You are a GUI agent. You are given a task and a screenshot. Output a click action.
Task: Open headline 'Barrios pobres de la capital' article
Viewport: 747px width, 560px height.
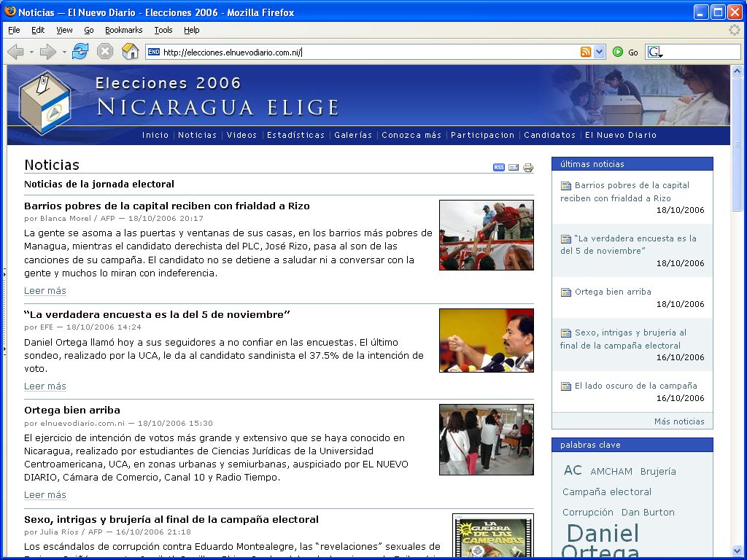point(167,206)
